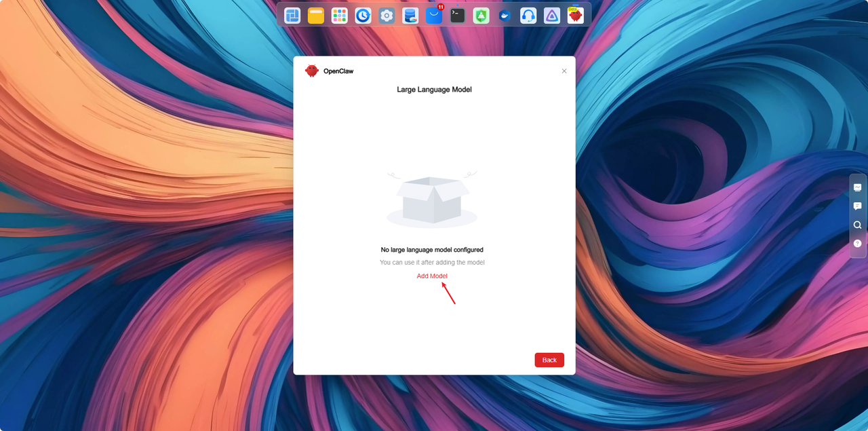
Task: Open the headset support dock icon
Action: (x=528, y=15)
